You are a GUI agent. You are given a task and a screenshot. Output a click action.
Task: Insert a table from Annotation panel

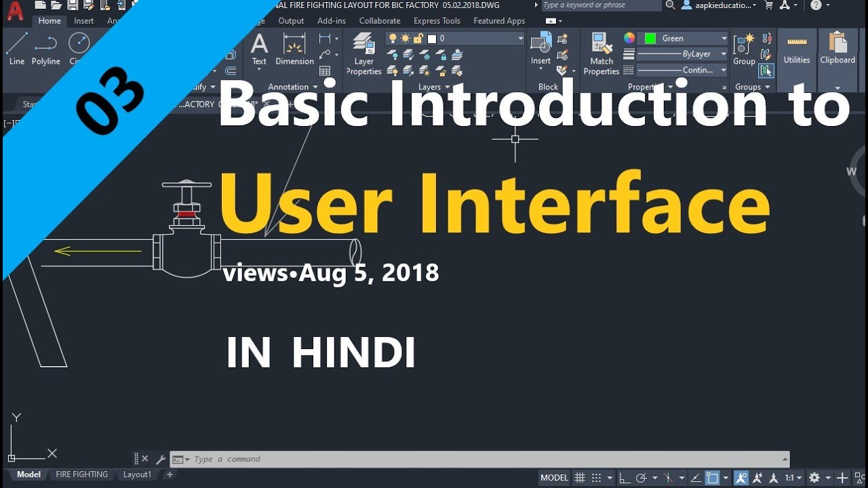coord(325,70)
